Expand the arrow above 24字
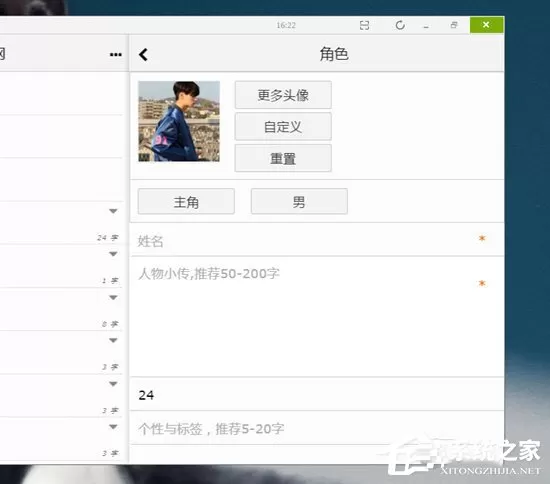Image resolution: width=550 pixels, height=484 pixels. (x=113, y=211)
